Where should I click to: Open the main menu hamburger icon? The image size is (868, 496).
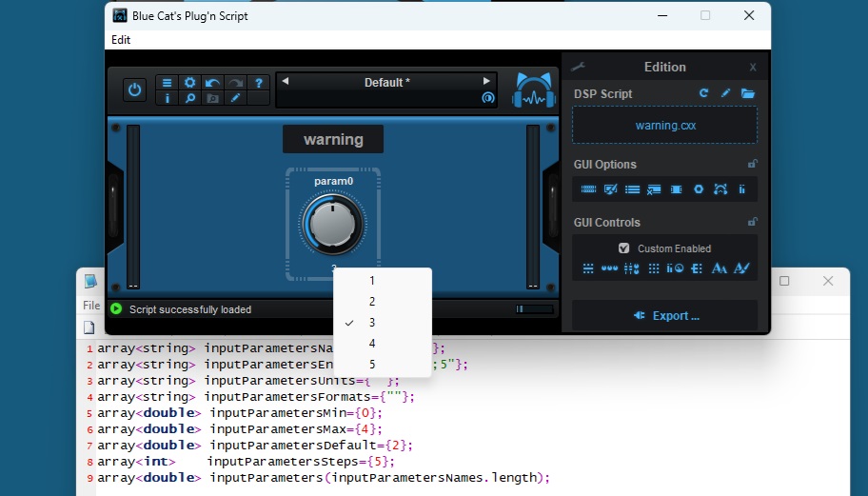pyautogui.click(x=167, y=83)
